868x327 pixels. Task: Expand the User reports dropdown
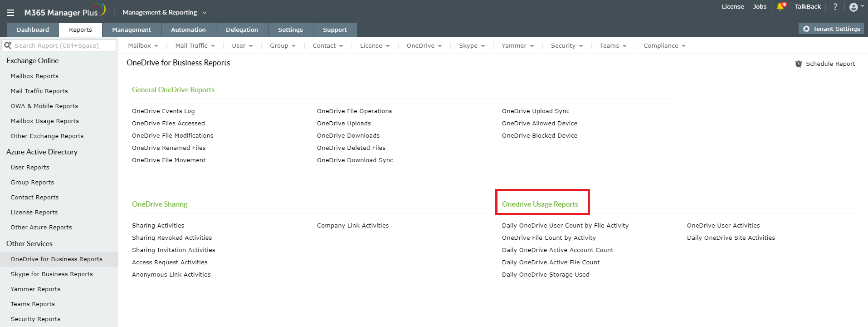tap(242, 46)
